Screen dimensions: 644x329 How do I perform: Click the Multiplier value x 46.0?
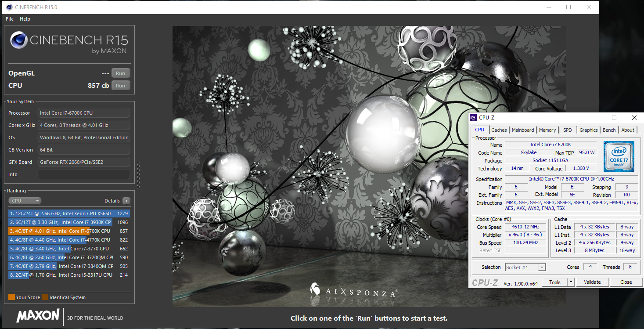pyautogui.click(x=525, y=235)
